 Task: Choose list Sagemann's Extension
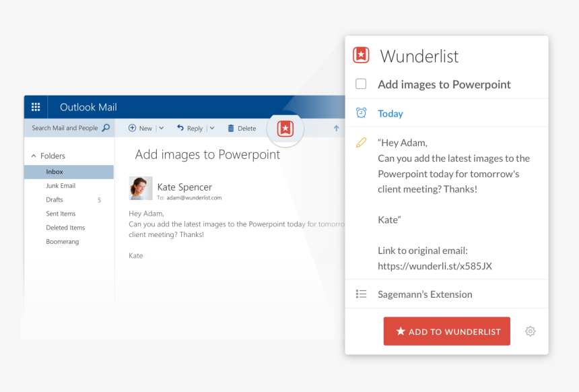(x=425, y=294)
